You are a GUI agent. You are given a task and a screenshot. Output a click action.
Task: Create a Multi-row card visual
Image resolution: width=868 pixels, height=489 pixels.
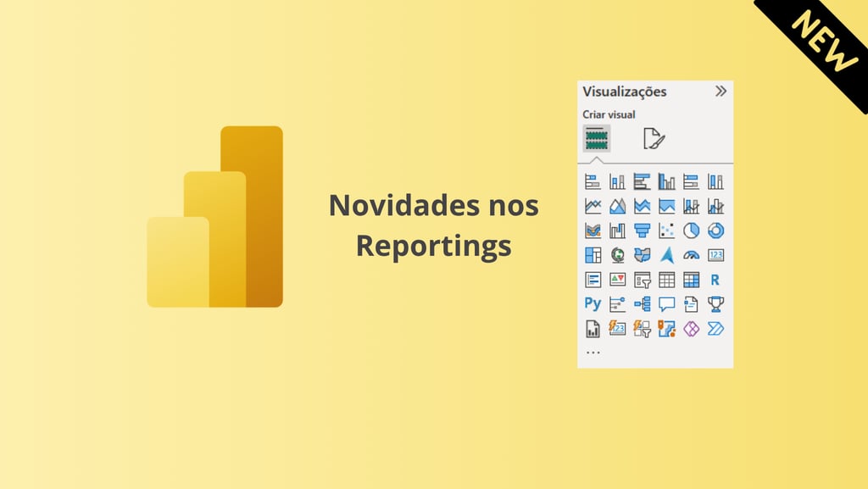coord(593,280)
